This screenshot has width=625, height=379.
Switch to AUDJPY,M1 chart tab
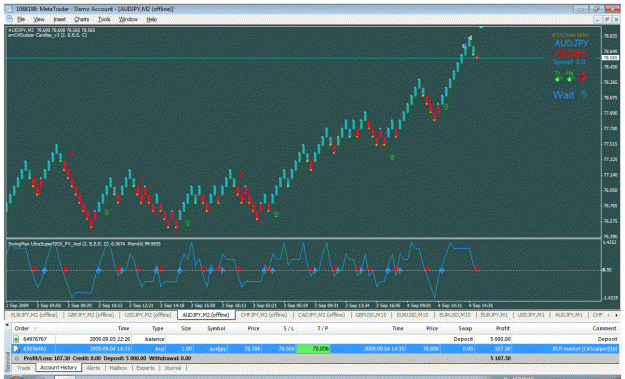[569, 315]
